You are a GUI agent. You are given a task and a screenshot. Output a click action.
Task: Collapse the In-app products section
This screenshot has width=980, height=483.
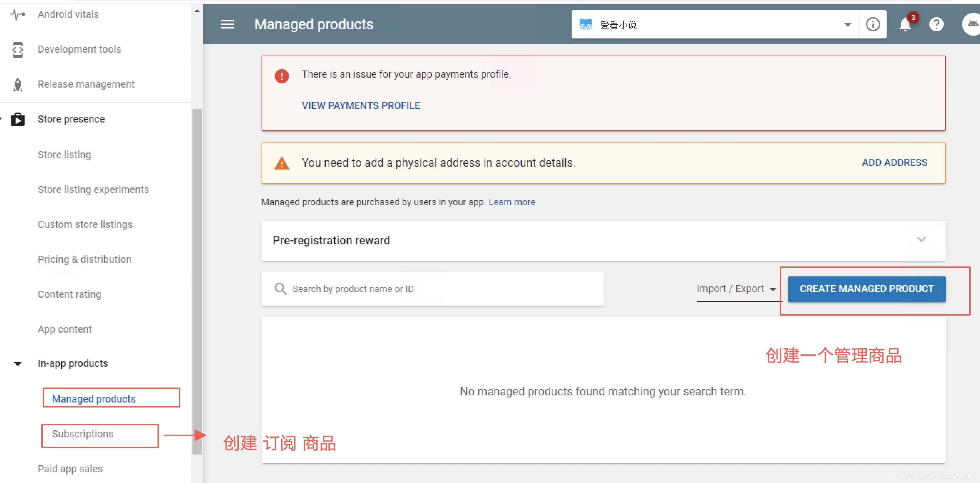(x=17, y=364)
